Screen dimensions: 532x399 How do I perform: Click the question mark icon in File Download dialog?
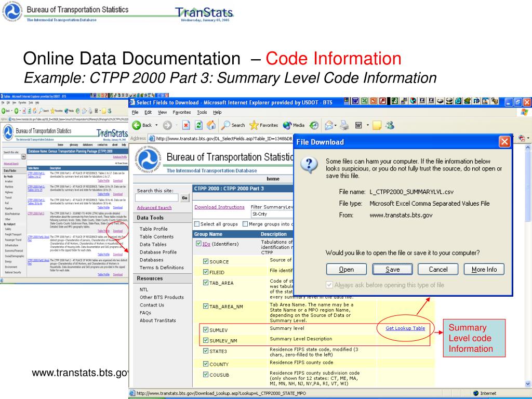point(309,165)
